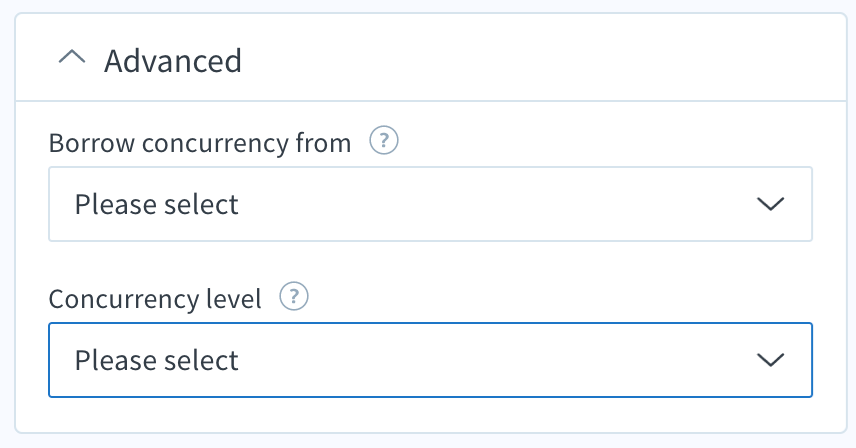Click blank panel space below Concurrency level dropdown
The width and height of the screenshot is (856, 448).
pos(430,415)
